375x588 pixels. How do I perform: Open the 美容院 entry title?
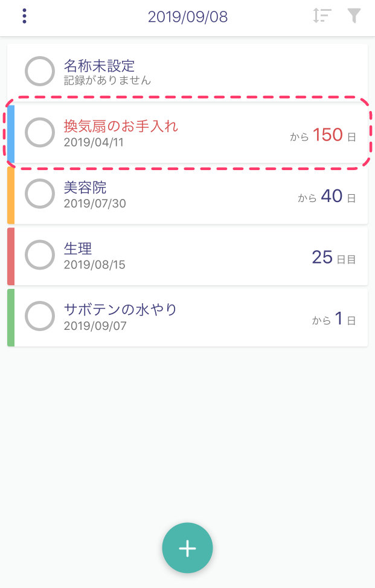[85, 187]
